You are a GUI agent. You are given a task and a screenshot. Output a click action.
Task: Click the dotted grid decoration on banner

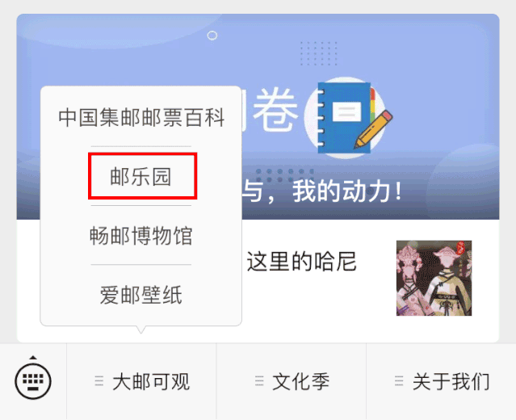[x=318, y=53]
